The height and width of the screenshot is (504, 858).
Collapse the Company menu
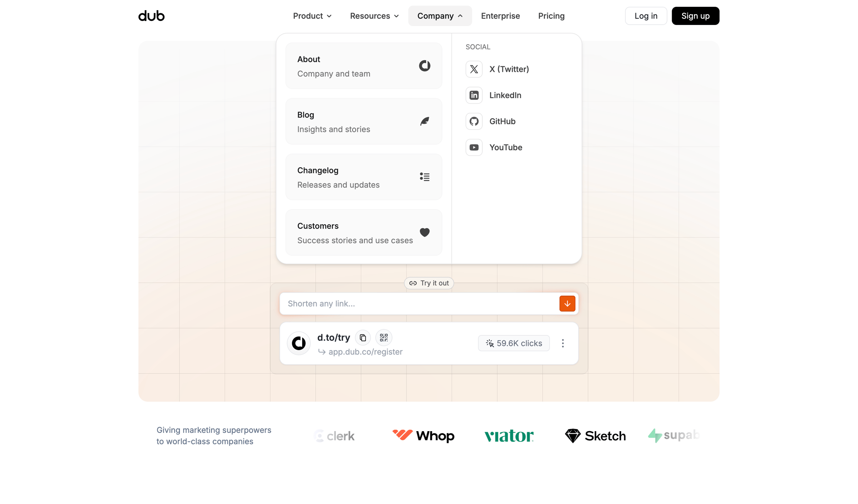[440, 16]
